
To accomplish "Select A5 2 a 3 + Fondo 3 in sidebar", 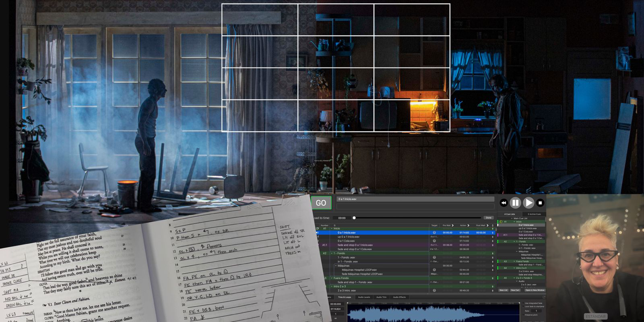I will [521, 278].
